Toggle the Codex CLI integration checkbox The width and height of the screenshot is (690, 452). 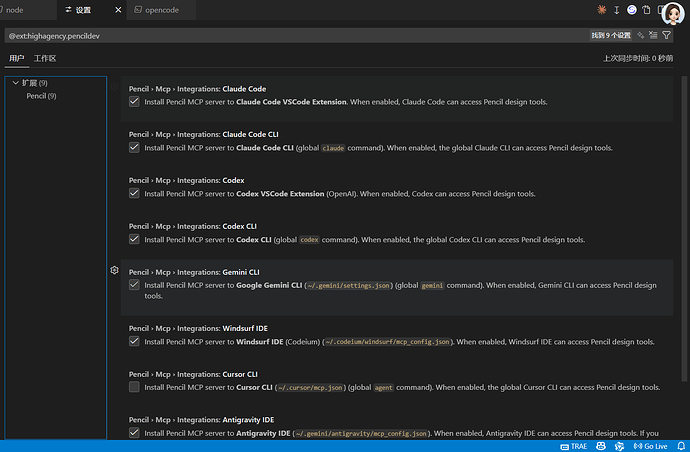tap(134, 239)
